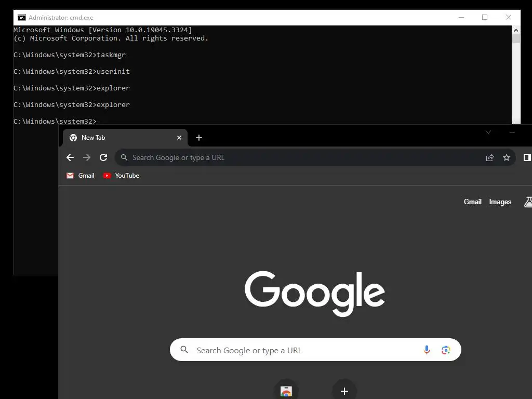This screenshot has width=532, height=399.
Task: Click the cmd window scrollbar thumb
Action: [x=516, y=38]
